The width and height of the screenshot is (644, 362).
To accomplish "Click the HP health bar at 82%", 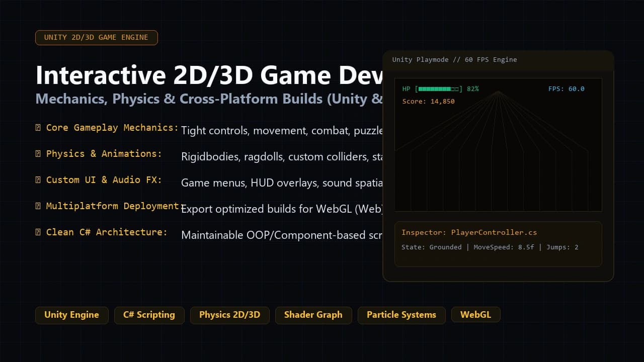I will (441, 89).
